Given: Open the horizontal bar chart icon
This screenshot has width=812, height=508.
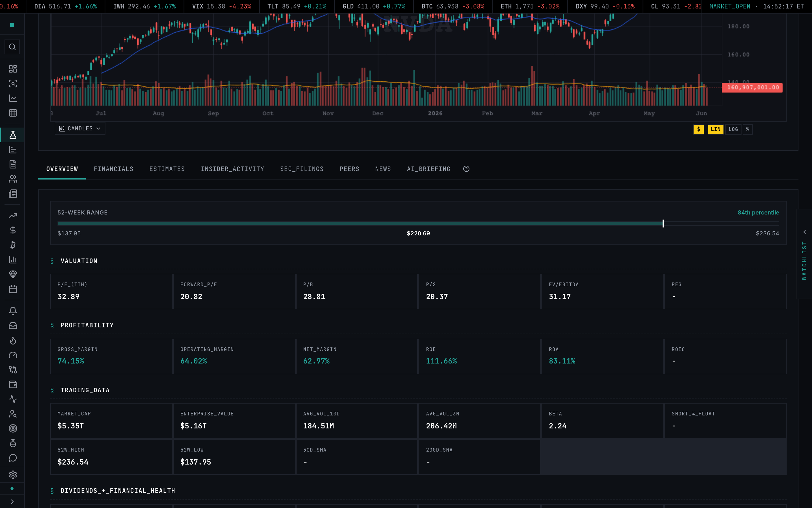Looking at the screenshot, I should pyautogui.click(x=13, y=150).
